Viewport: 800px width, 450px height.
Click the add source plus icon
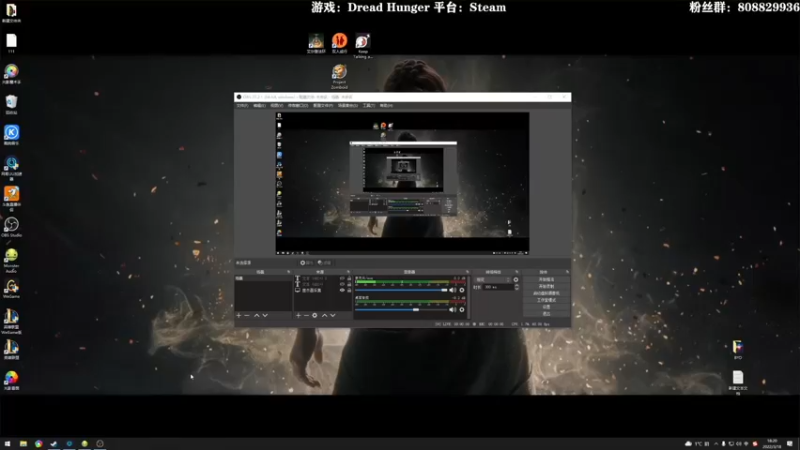pos(298,316)
